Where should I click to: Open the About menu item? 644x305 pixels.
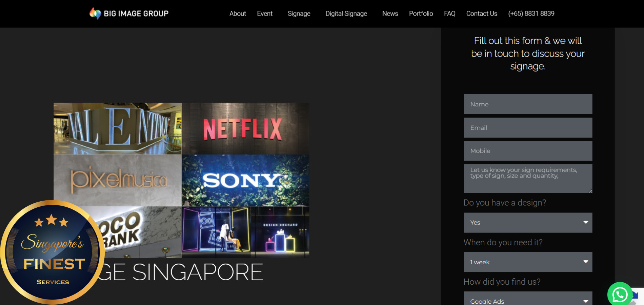click(237, 14)
